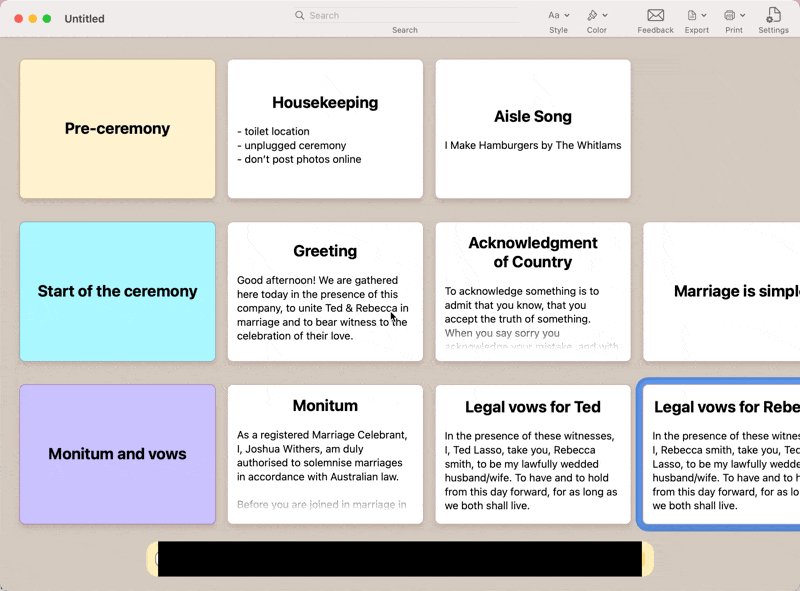Expand the Style dropdown chevron

click(x=567, y=15)
